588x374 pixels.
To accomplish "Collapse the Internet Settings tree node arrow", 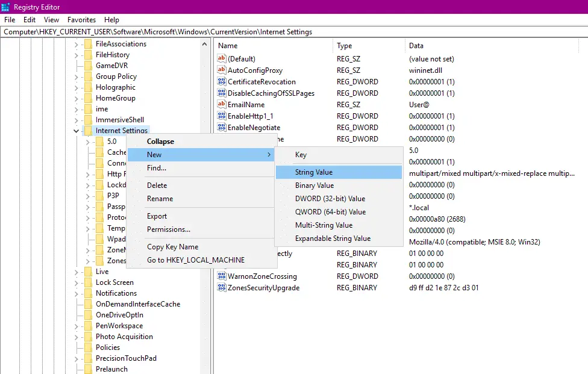I will [x=76, y=131].
